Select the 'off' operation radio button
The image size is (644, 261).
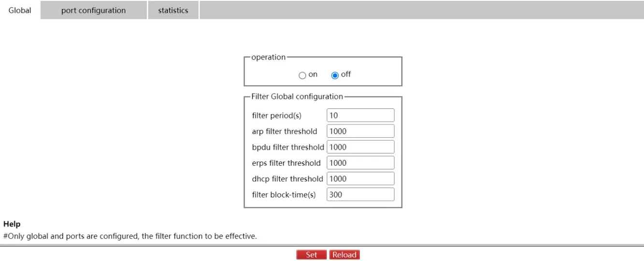[335, 75]
